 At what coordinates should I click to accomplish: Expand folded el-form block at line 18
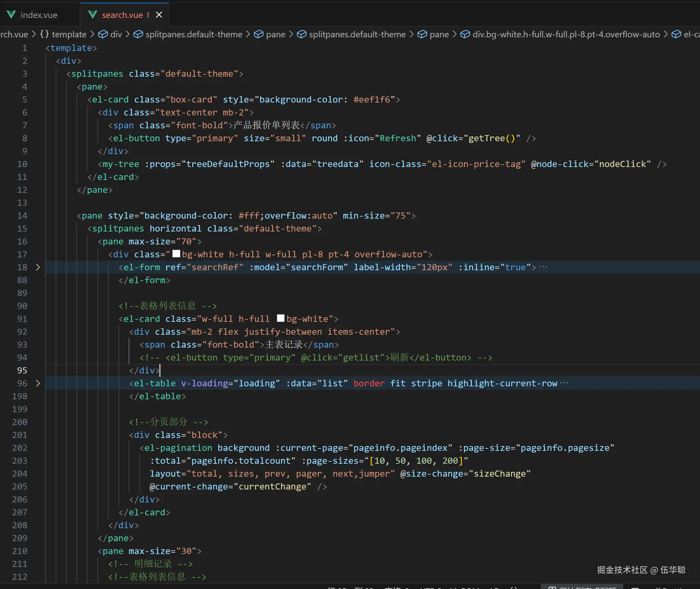point(38,268)
